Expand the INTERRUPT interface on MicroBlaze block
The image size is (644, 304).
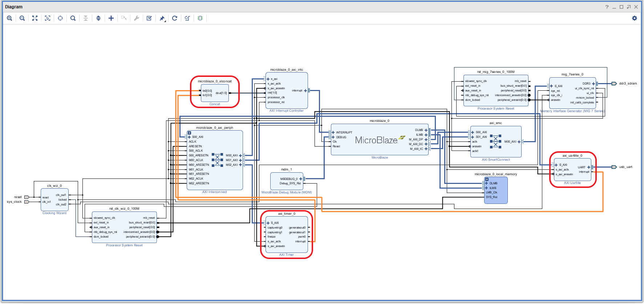click(333, 132)
